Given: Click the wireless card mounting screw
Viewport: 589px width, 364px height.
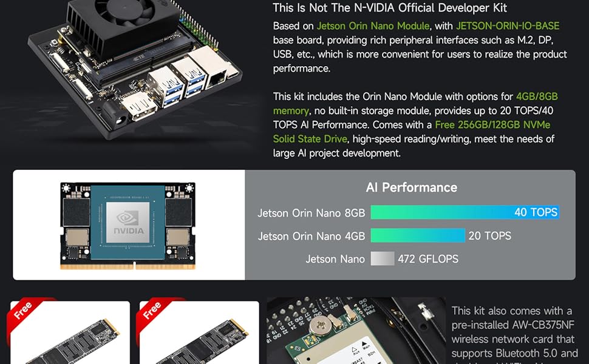Looking at the screenshot, I should click(321, 325).
